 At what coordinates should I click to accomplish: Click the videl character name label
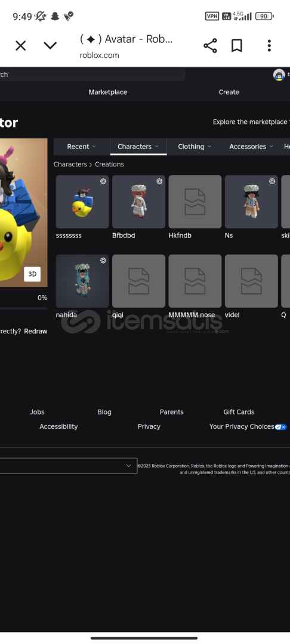pyautogui.click(x=232, y=315)
